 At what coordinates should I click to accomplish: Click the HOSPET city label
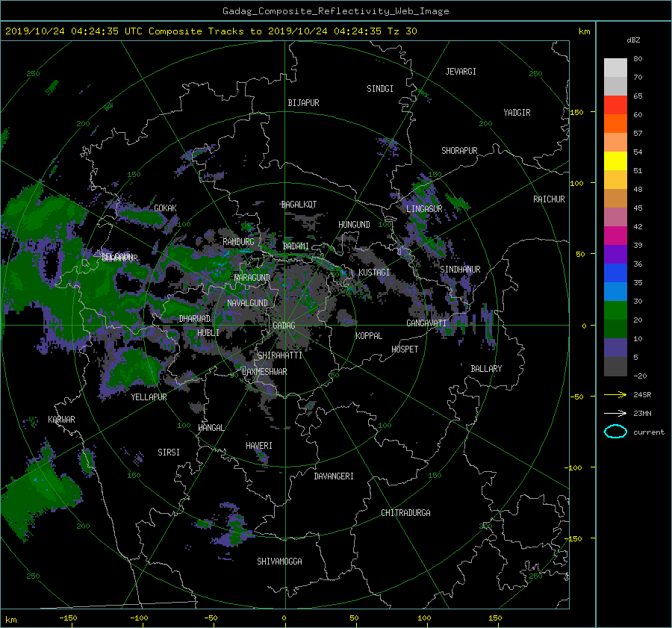(405, 349)
